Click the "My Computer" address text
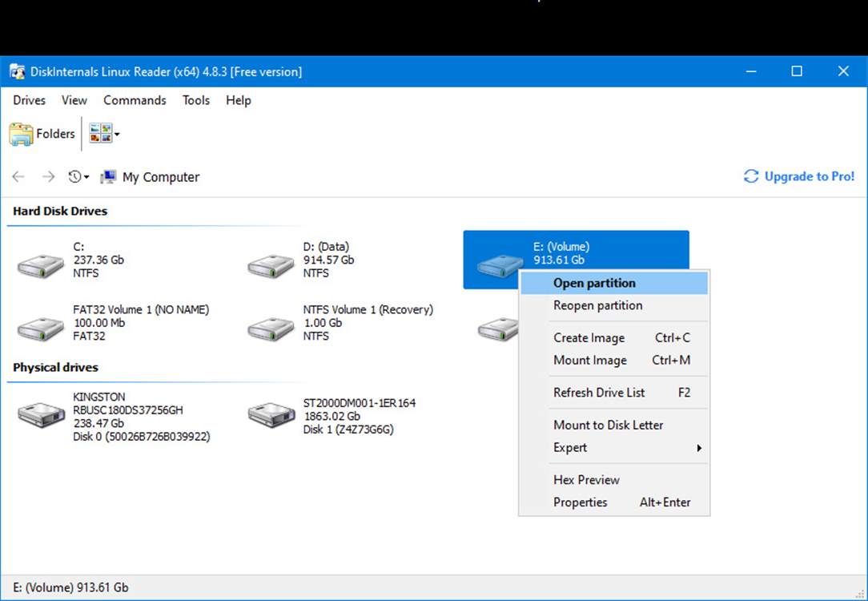 click(x=161, y=177)
